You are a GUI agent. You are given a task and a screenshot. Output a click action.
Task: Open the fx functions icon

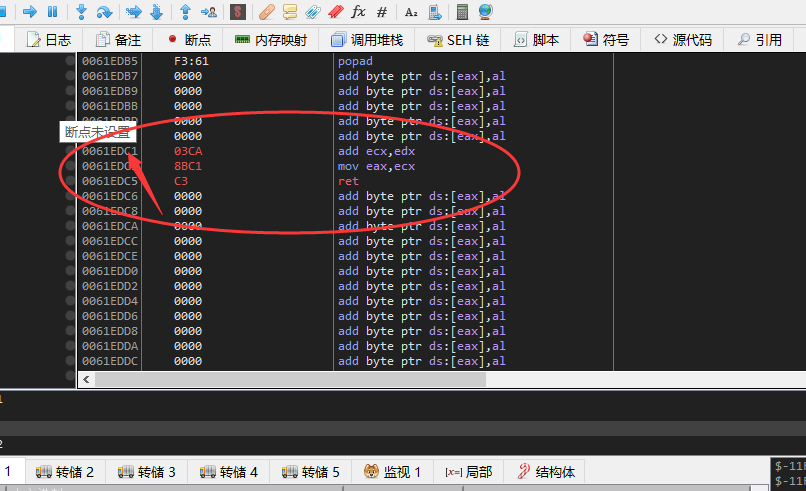point(358,11)
